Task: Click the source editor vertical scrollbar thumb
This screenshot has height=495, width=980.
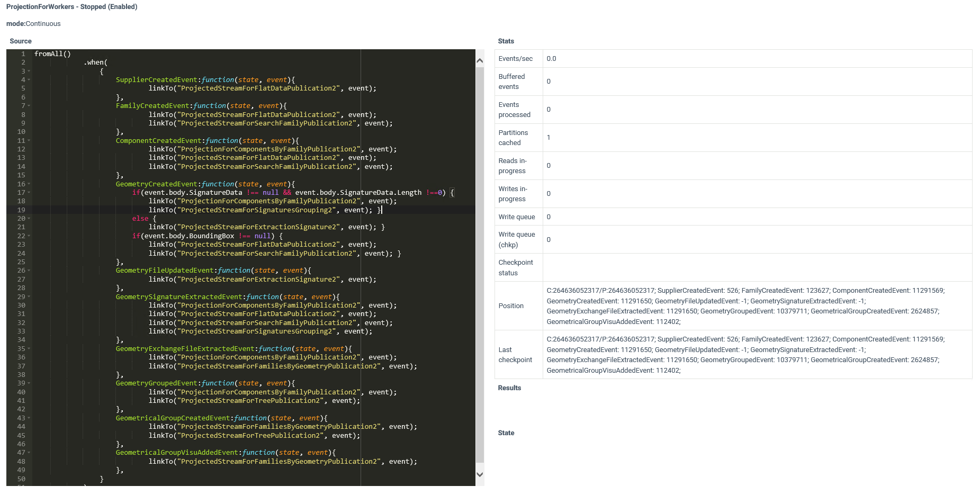Action: click(x=480, y=265)
